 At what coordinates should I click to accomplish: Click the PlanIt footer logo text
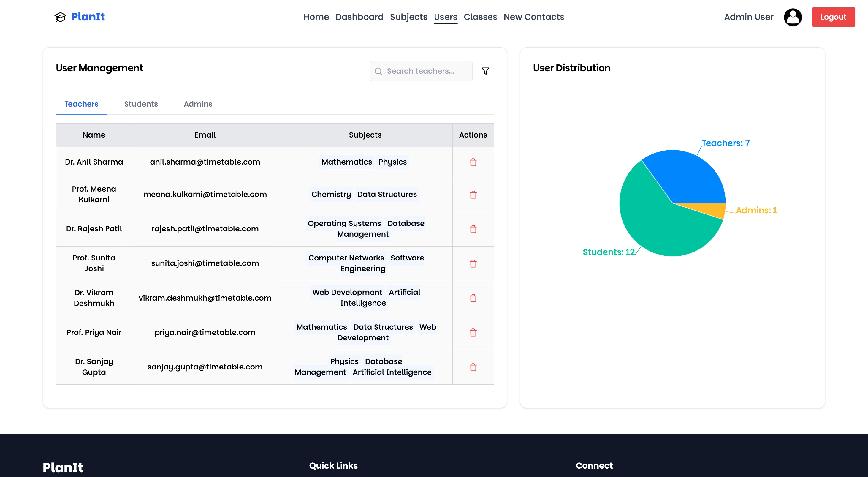click(x=63, y=467)
